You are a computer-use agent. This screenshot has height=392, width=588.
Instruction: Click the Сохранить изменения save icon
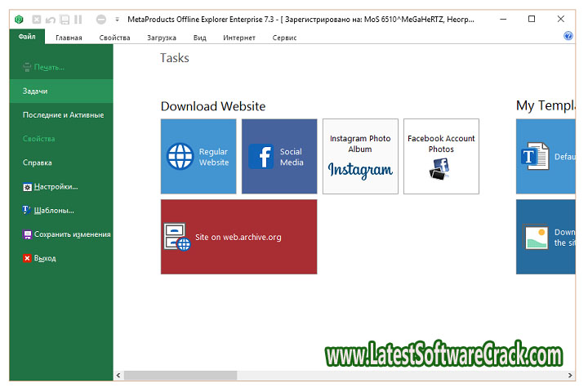[27, 234]
